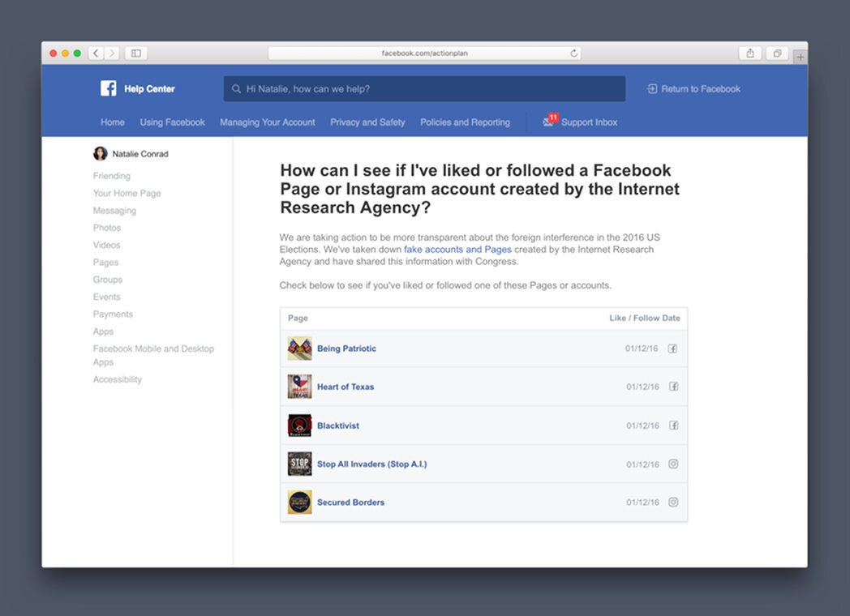
Task: Click the Safari share icon in the browser toolbar
Action: click(x=749, y=53)
